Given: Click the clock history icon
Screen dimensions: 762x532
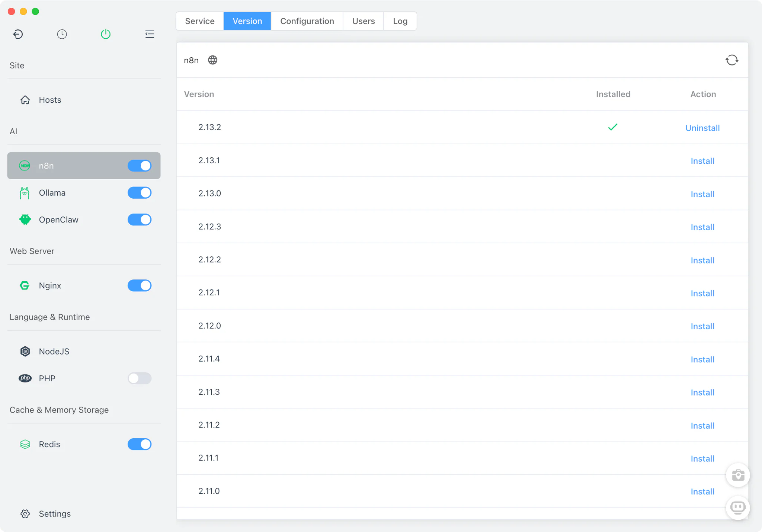Looking at the screenshot, I should tap(62, 34).
